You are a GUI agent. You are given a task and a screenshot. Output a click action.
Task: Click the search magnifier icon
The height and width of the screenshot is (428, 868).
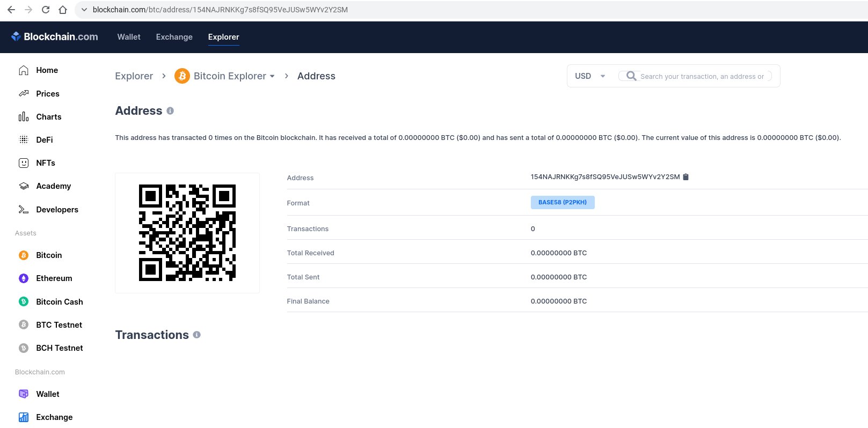pyautogui.click(x=631, y=76)
